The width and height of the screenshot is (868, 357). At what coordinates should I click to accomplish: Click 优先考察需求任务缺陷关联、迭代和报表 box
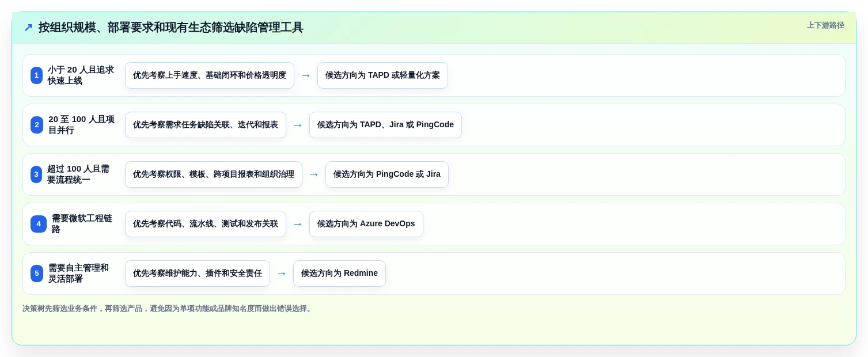coord(206,125)
